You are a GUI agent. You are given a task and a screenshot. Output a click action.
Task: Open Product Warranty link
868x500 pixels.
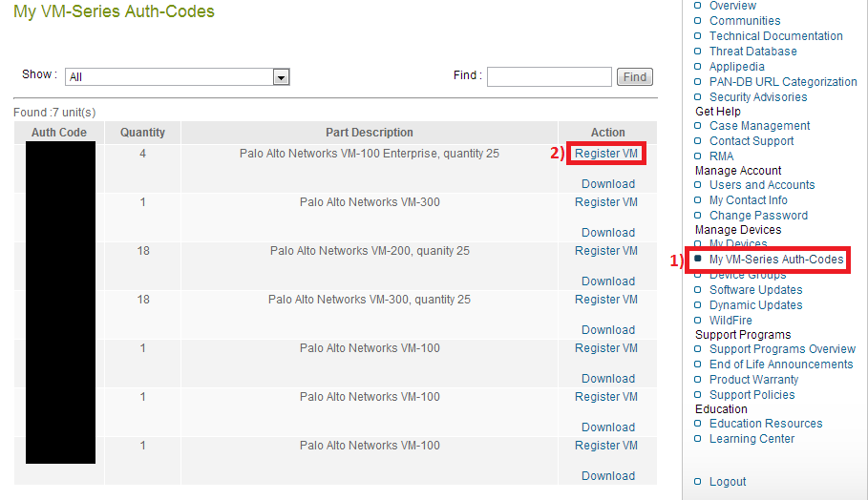(753, 380)
